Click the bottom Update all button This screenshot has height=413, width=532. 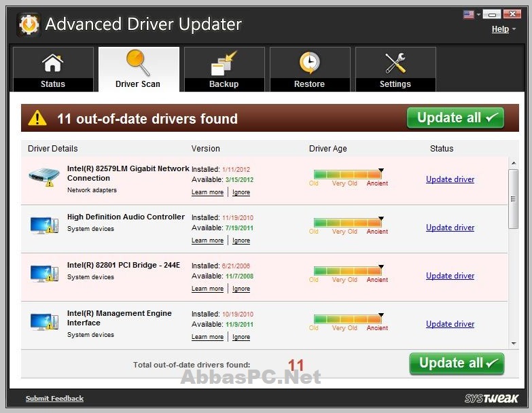tap(457, 363)
